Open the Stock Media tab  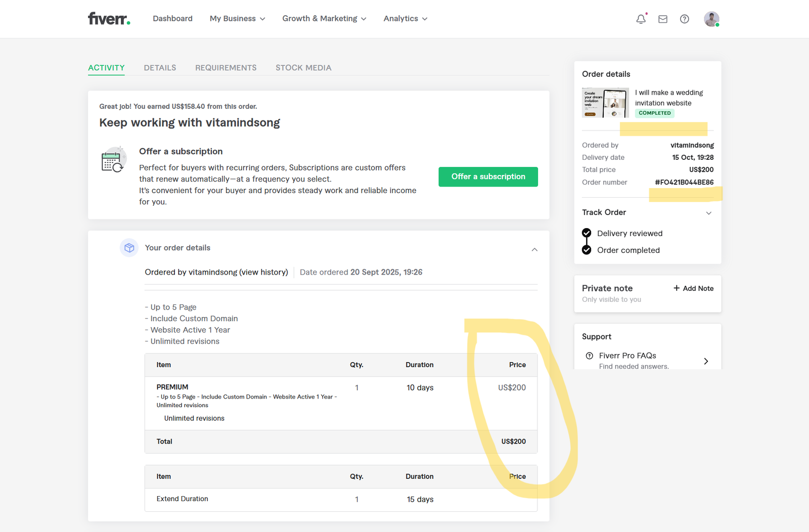[303, 68]
